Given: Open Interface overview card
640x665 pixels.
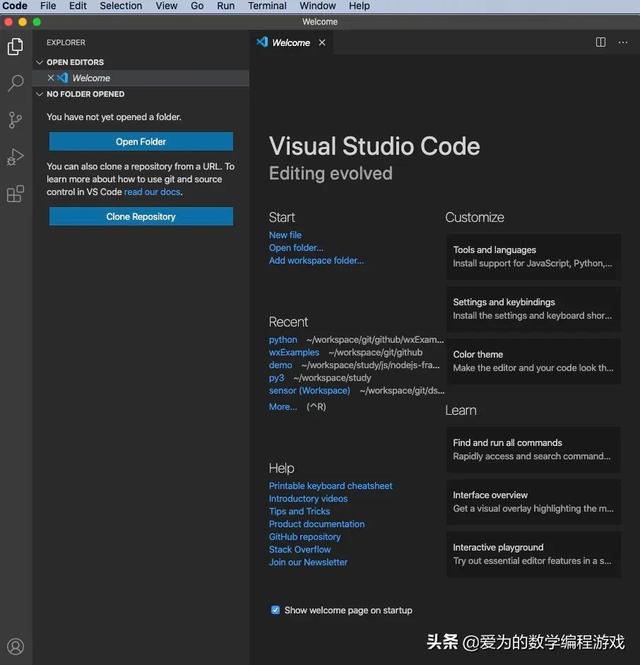Looking at the screenshot, I should pyautogui.click(x=534, y=502).
